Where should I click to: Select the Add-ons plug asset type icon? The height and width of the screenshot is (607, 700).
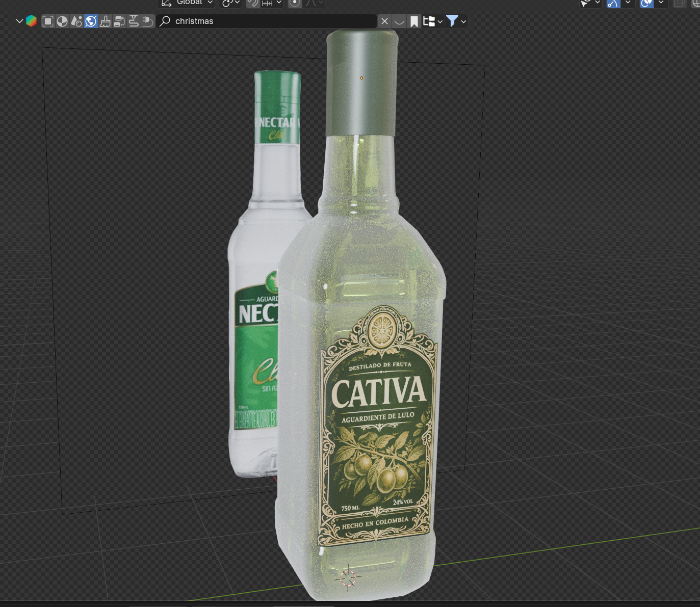[148, 21]
